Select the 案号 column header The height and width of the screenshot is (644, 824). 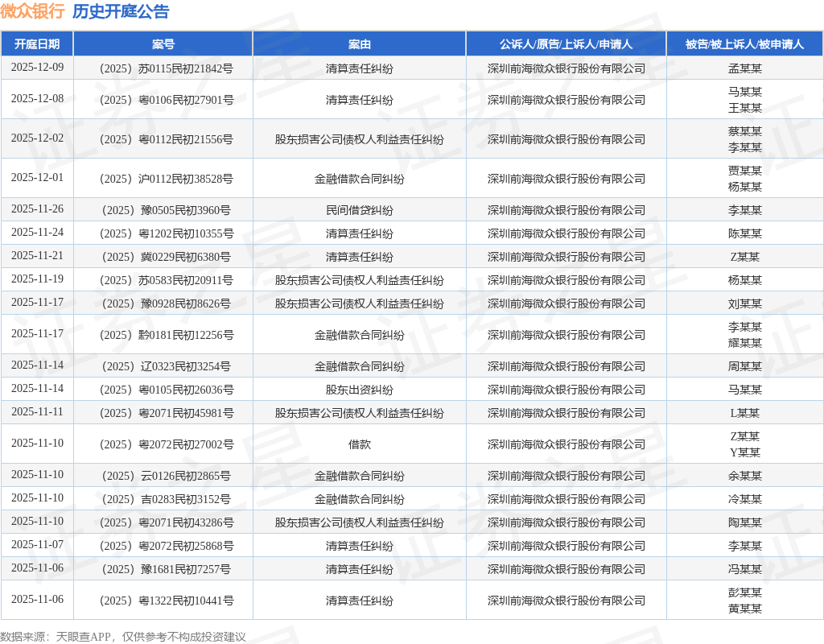[163, 44]
